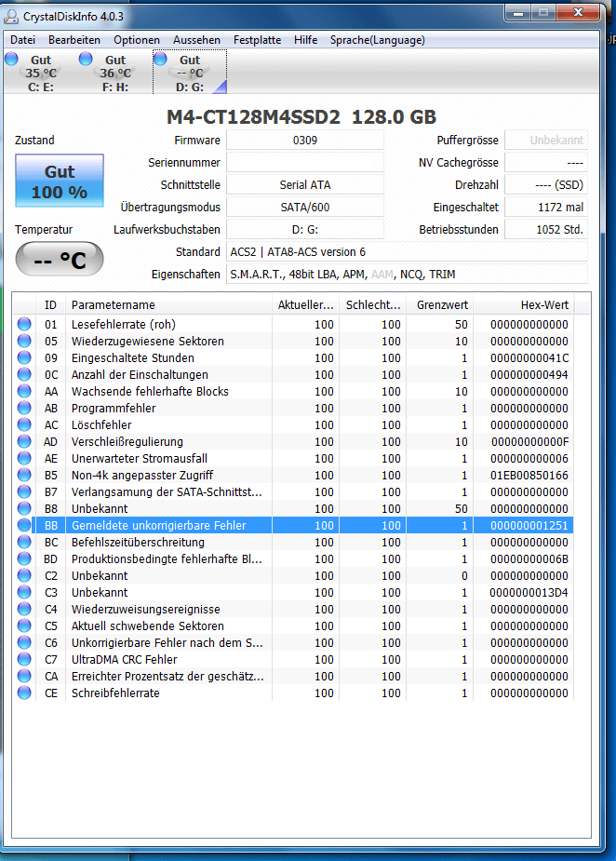616x861 pixels.
Task: Click the Eingeschaltet field 1172 mal
Action: (x=546, y=207)
